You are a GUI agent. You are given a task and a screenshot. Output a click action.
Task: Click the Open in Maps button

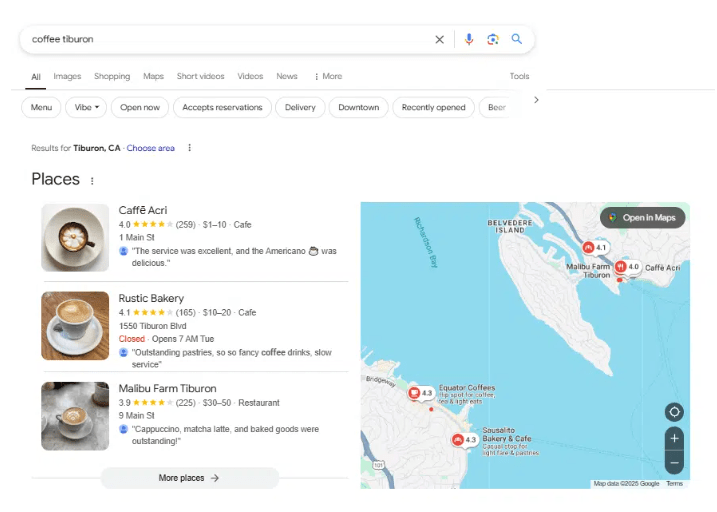[x=642, y=218]
